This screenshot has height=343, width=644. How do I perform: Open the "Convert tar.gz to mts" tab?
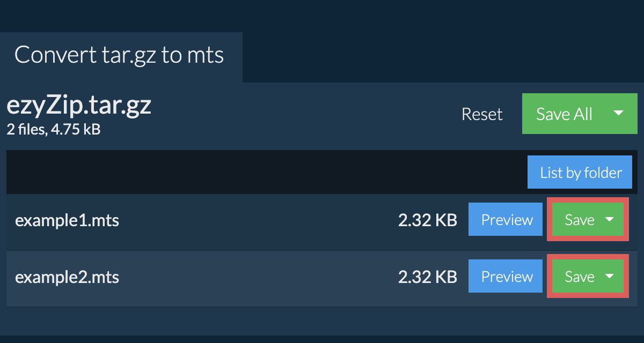119,55
